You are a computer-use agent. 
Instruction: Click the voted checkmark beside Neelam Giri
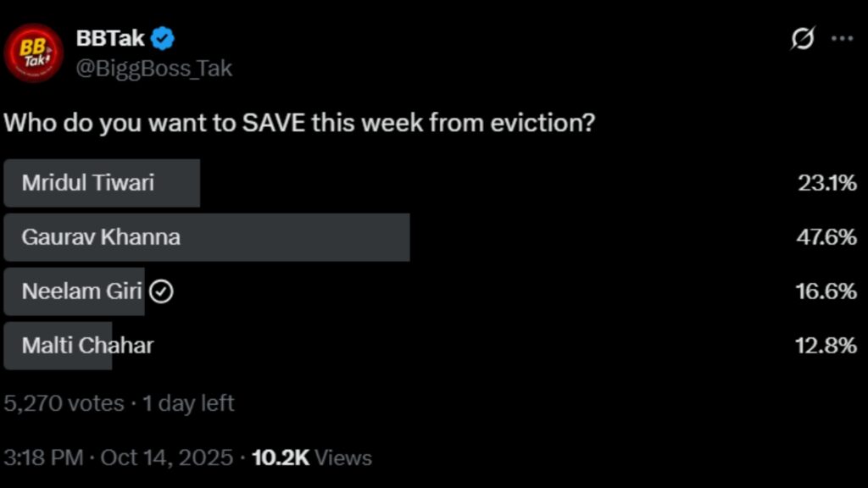point(161,291)
